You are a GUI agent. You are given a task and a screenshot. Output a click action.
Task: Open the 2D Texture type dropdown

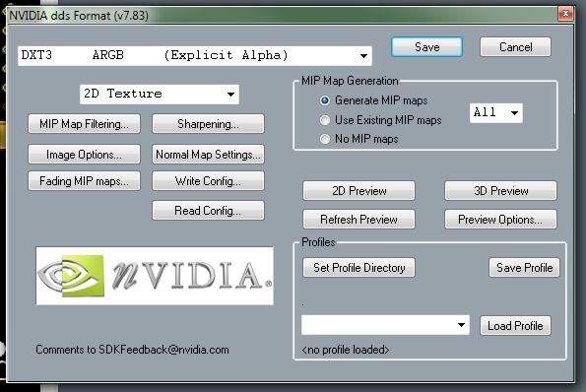[160, 94]
